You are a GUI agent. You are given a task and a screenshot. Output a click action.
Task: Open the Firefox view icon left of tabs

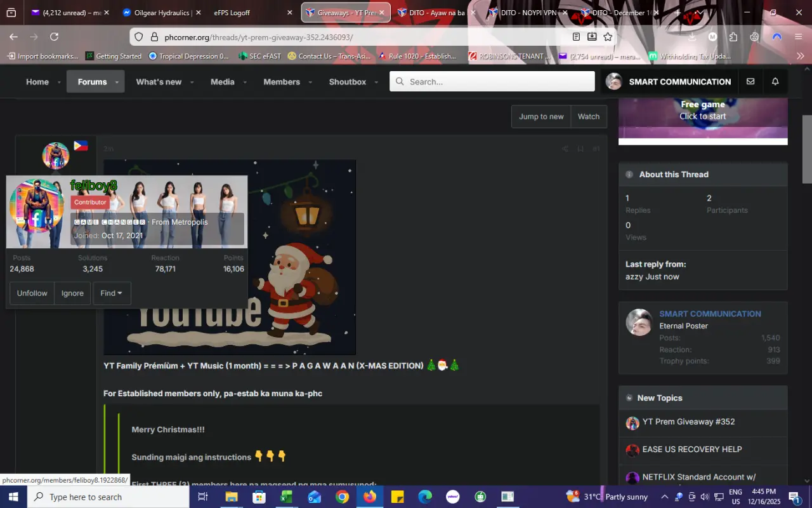[x=11, y=12]
